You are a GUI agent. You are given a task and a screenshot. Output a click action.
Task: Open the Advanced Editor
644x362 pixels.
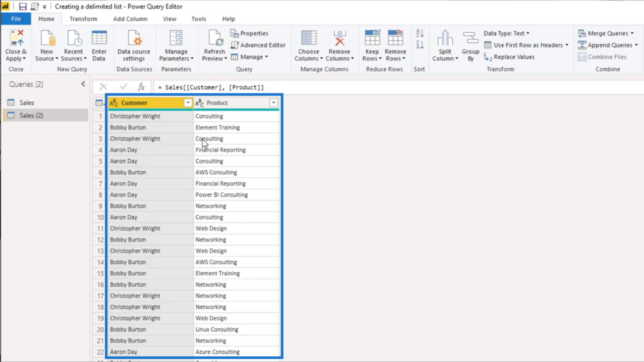(x=258, y=45)
